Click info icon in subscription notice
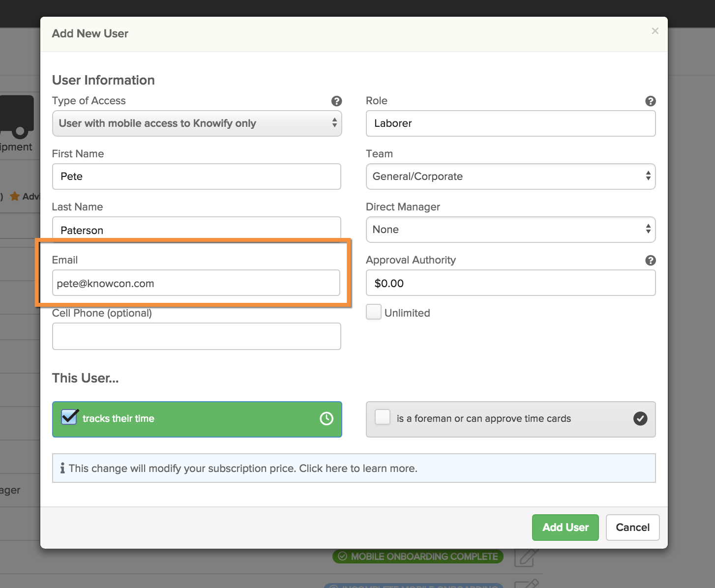Viewport: 715px width, 588px height. pos(62,468)
